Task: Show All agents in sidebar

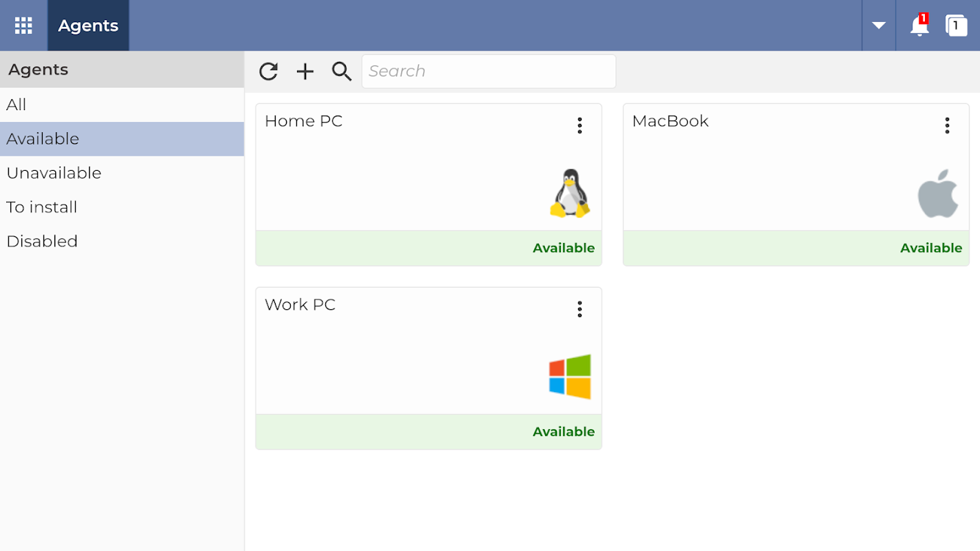Action: 17,105
